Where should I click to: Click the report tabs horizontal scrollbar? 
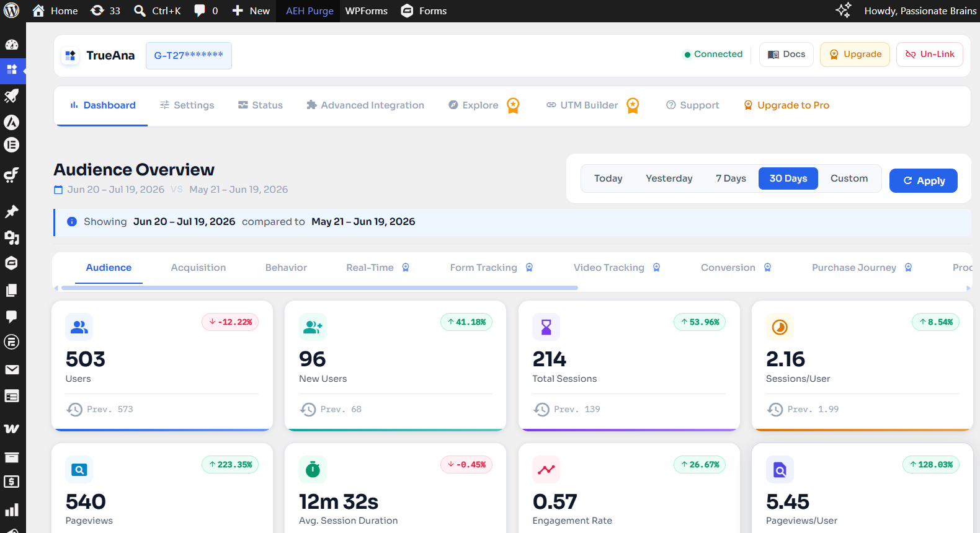click(319, 288)
